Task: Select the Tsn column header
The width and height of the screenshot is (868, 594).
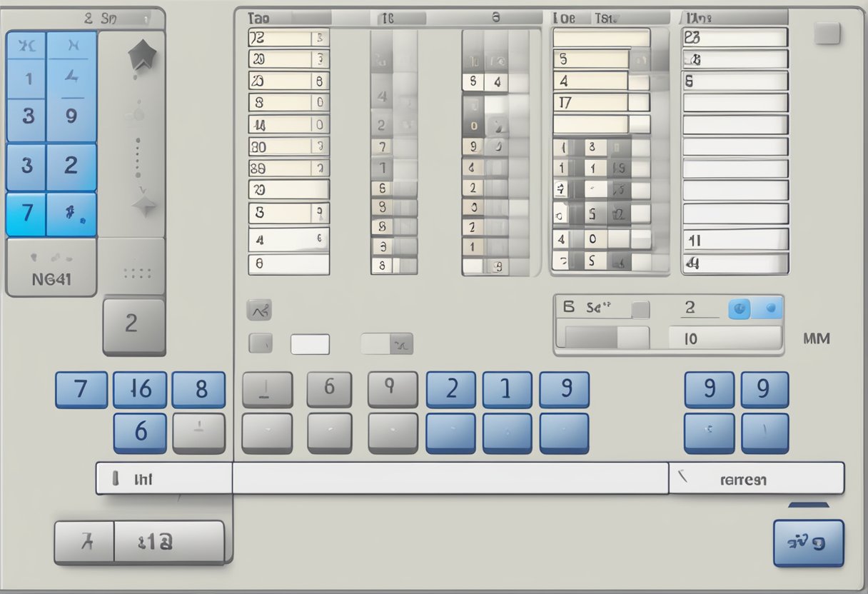Action: point(608,19)
